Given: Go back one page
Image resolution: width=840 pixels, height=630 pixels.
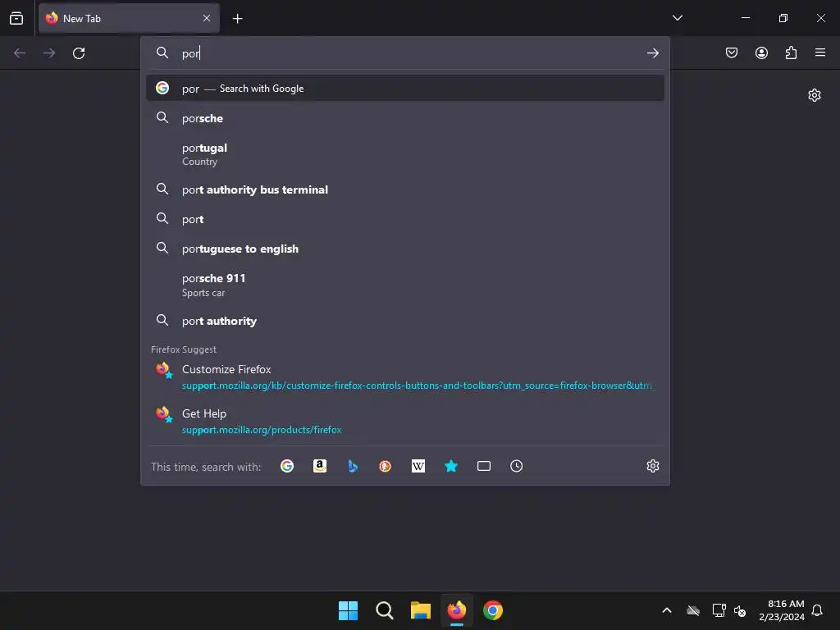Looking at the screenshot, I should 20,53.
